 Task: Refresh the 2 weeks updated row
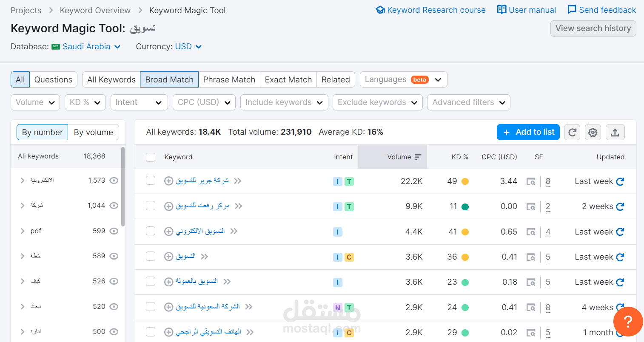coord(620,206)
